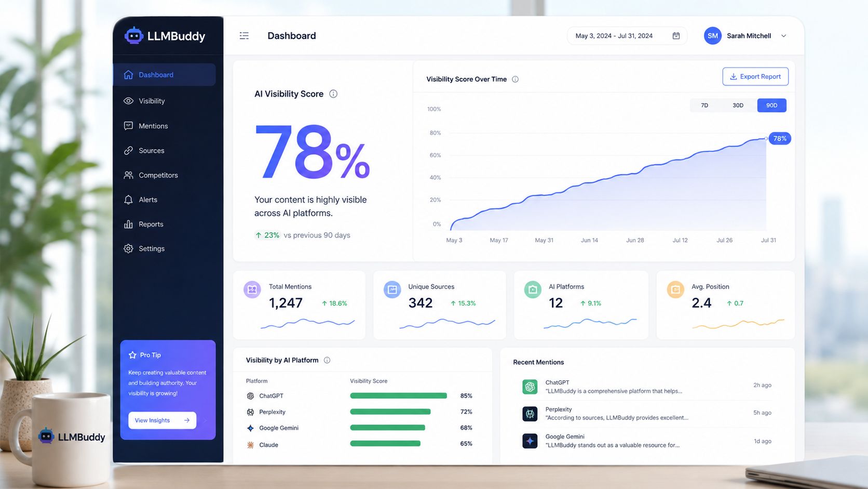Click the "18.6%" Total Mentions change
The height and width of the screenshot is (489, 868).
coord(338,303)
